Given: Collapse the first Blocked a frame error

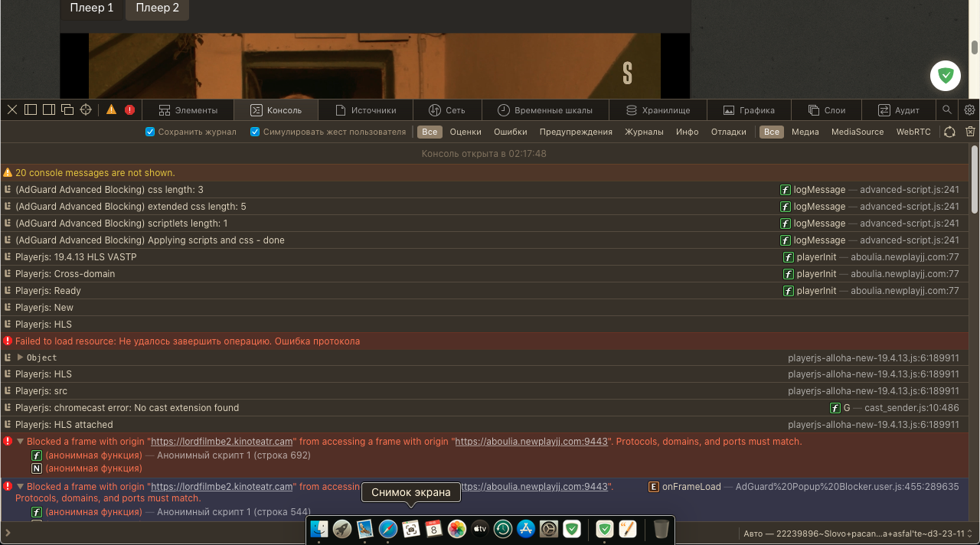Looking at the screenshot, I should click(19, 442).
